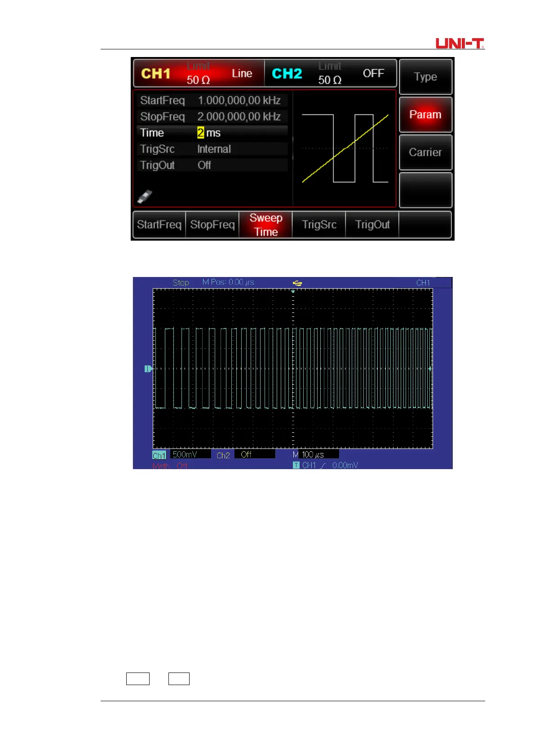
Task: Click the UNI-T logo
Action: [x=460, y=43]
